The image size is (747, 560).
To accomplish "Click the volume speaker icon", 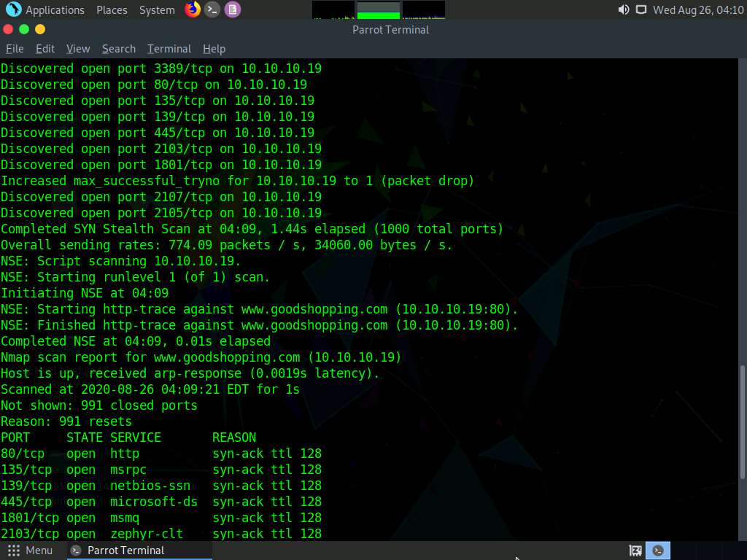I will (x=623, y=10).
